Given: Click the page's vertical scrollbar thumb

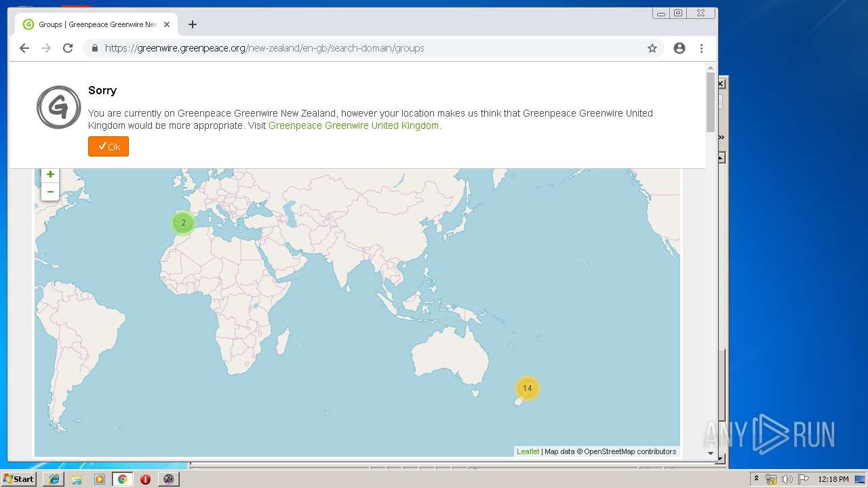Looking at the screenshot, I should click(x=711, y=102).
